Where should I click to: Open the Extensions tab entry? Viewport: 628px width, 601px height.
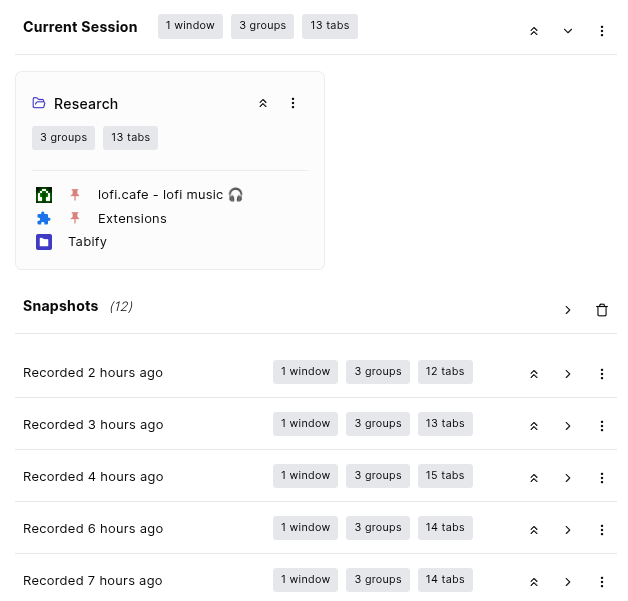pyautogui.click(x=132, y=219)
